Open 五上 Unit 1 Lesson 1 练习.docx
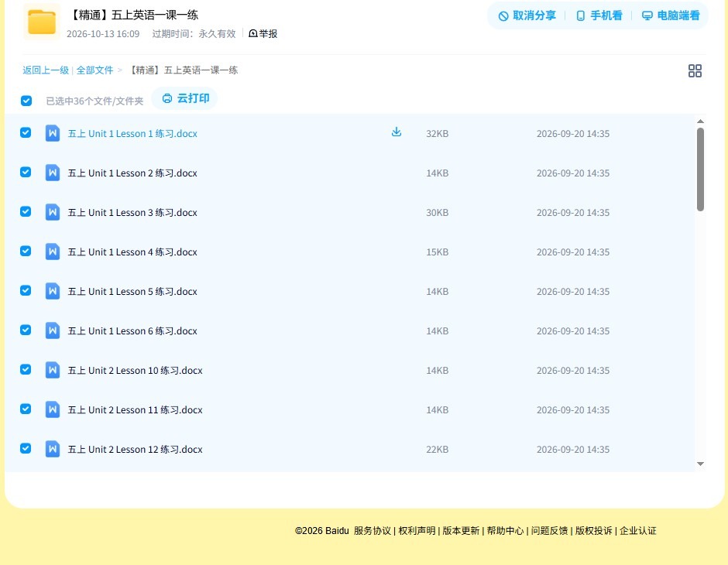 click(132, 134)
